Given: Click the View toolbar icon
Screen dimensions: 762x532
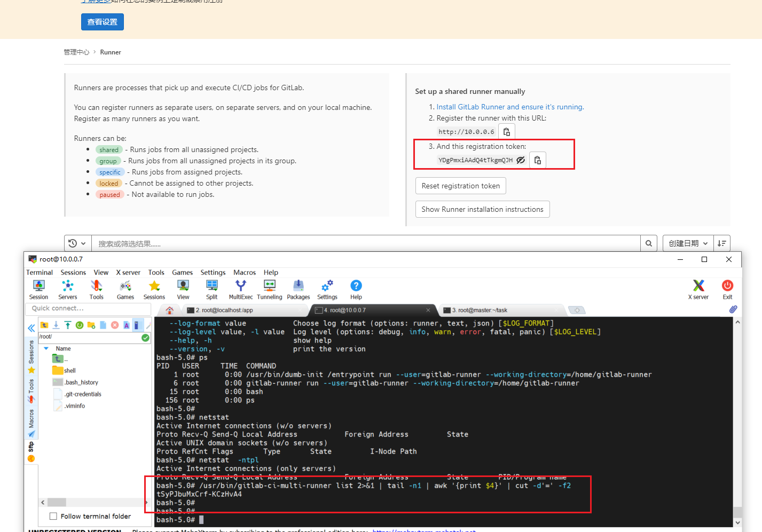Looking at the screenshot, I should click(183, 290).
